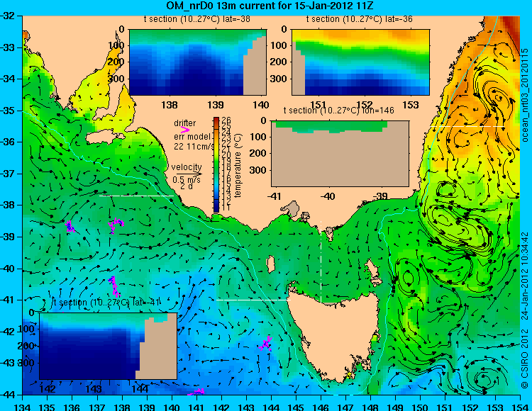This screenshot has height=411, width=532.
Task: Select the vertical temperature color bar legend
Action: coord(216,164)
